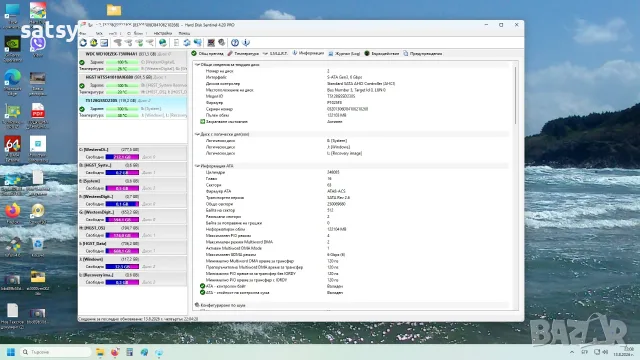Collapse the Диск с логически дял(ове) section
Image resolution: width=640 pixels, height=360 pixels.
pos(197,134)
